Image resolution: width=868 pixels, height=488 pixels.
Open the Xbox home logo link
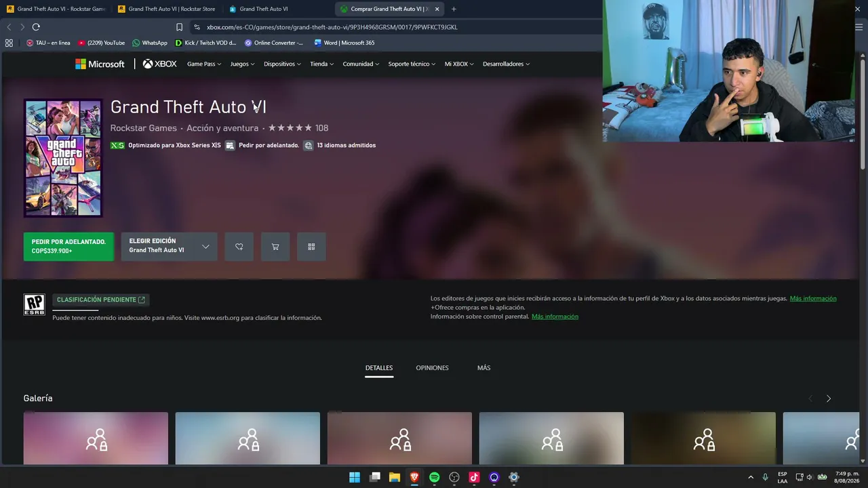(159, 64)
